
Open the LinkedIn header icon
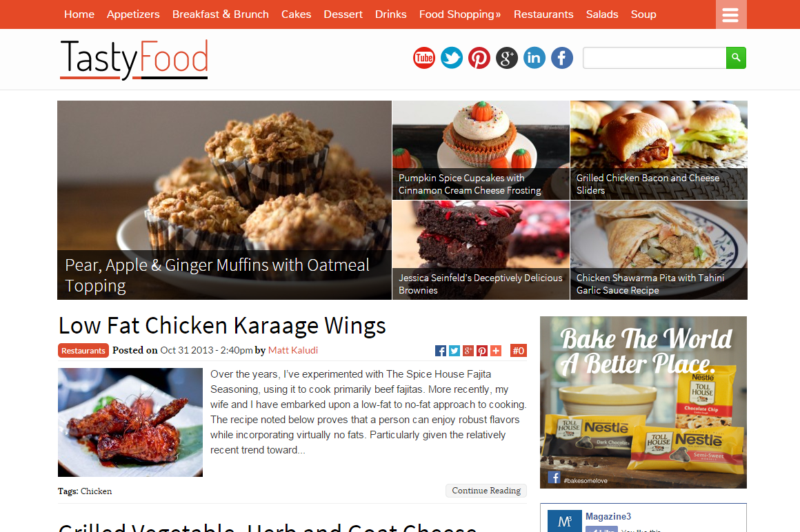click(x=534, y=58)
